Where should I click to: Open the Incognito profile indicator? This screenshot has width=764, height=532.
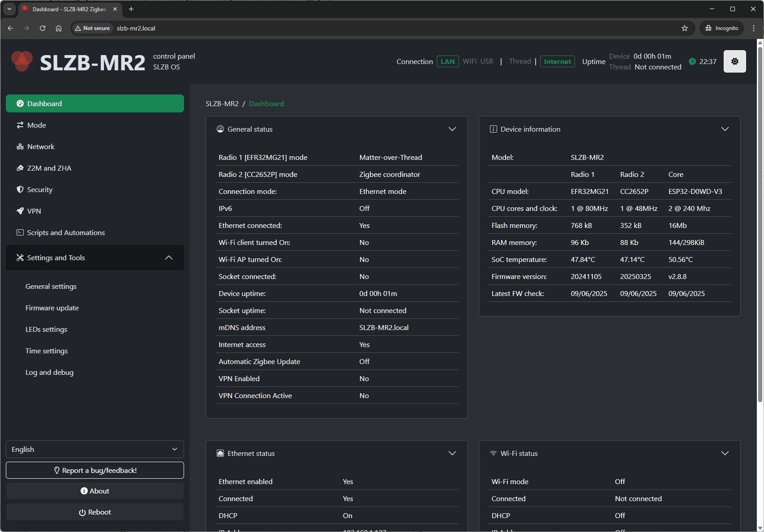(721, 28)
